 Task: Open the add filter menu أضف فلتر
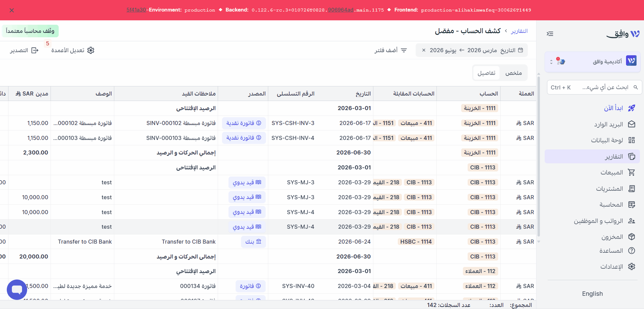[x=391, y=50]
